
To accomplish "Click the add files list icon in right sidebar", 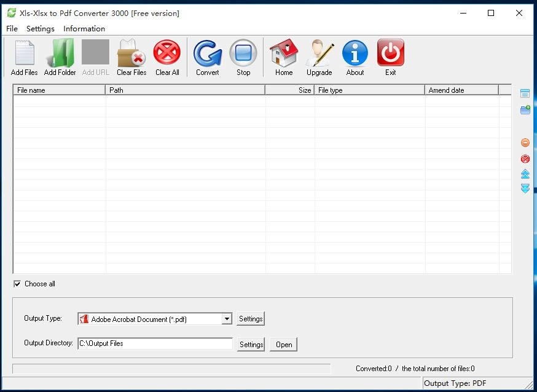I will pyautogui.click(x=525, y=93).
